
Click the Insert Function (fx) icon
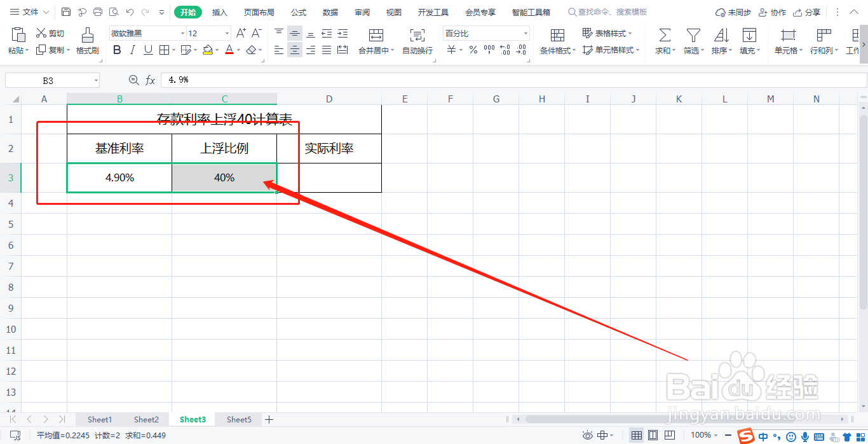pos(151,80)
